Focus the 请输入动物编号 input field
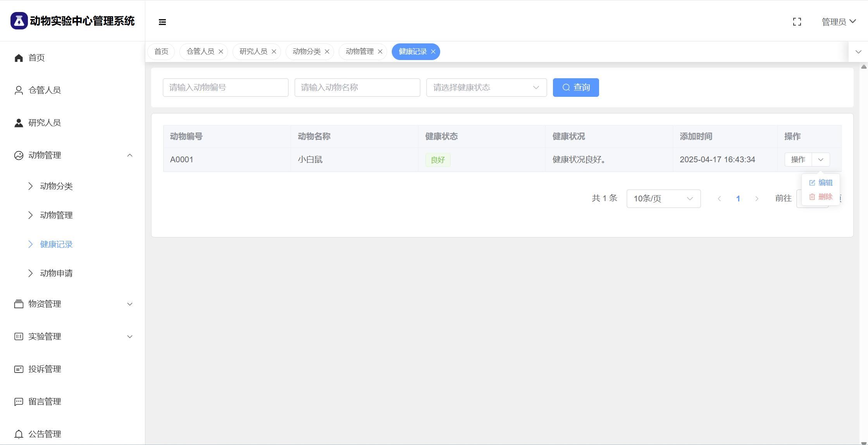 click(x=226, y=88)
